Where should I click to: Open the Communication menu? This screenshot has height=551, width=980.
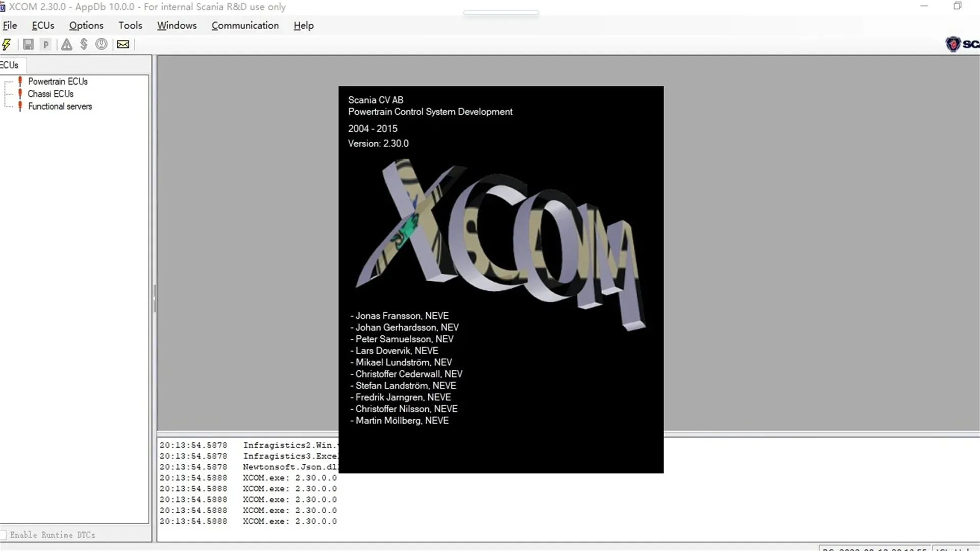click(x=245, y=26)
